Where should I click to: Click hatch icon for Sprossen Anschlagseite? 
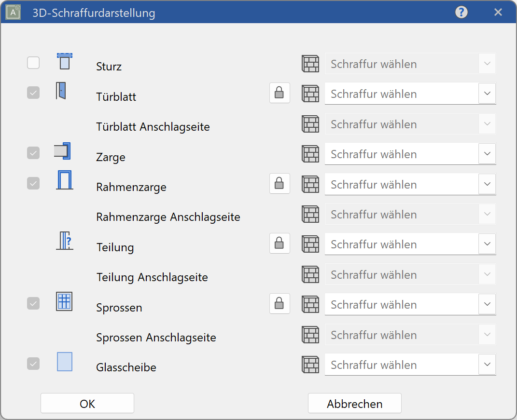(x=310, y=335)
